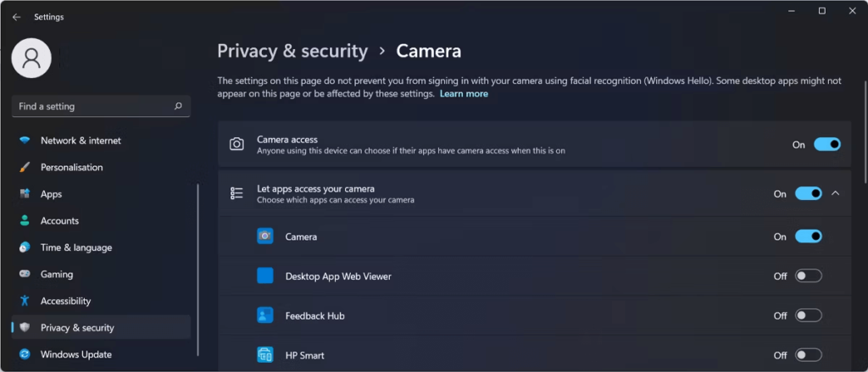This screenshot has width=868, height=372.
Task: Collapse the Let apps access your camera section
Action: 836,193
